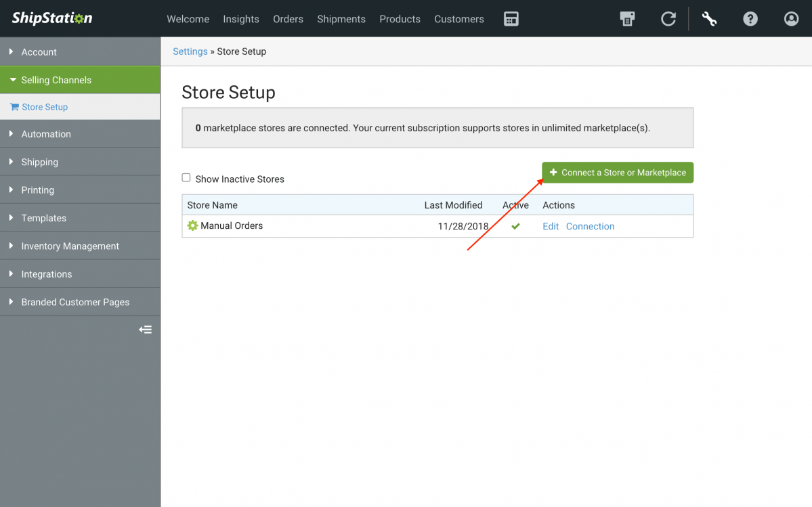This screenshot has height=507, width=812.
Task: Open the print queue icon
Action: pos(627,19)
